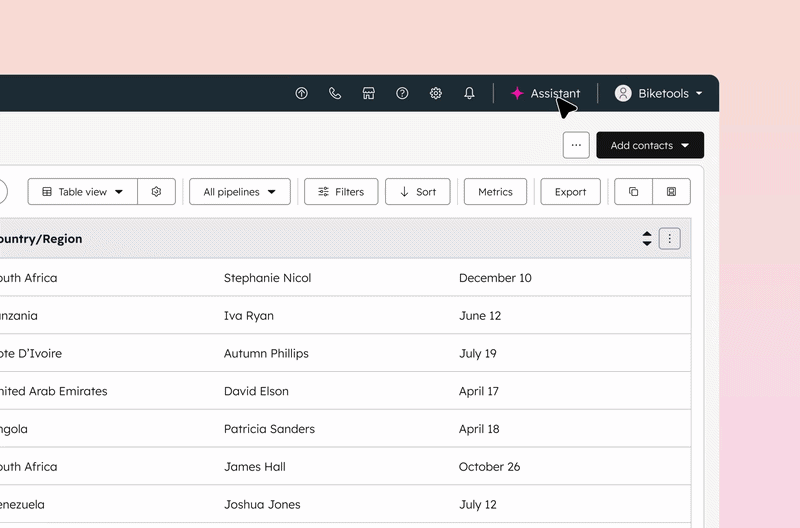Open the All pipelines dropdown

coord(240,192)
